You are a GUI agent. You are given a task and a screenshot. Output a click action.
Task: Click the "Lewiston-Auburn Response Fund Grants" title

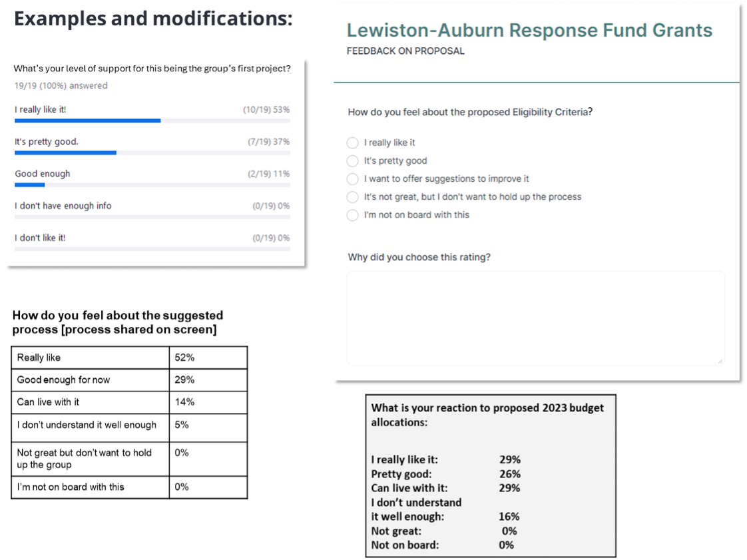529,31
